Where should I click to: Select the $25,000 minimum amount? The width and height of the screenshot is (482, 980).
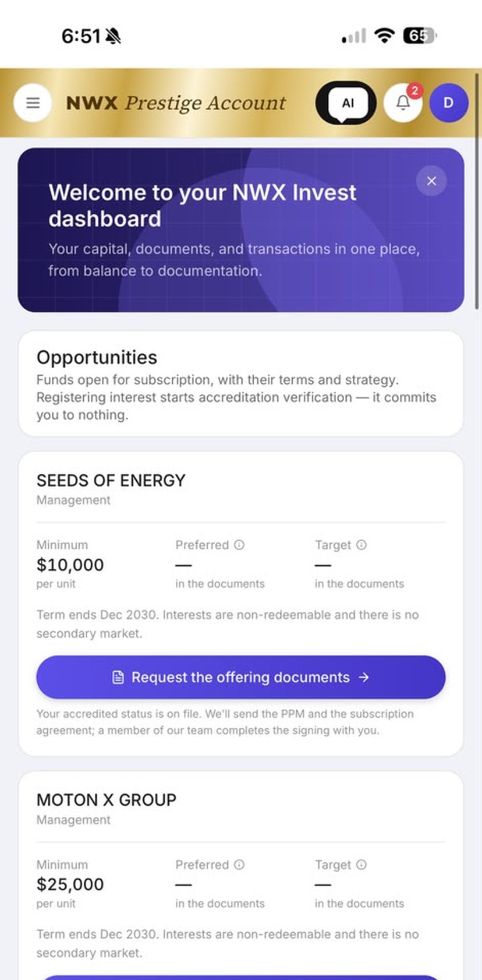pyautogui.click(x=70, y=884)
